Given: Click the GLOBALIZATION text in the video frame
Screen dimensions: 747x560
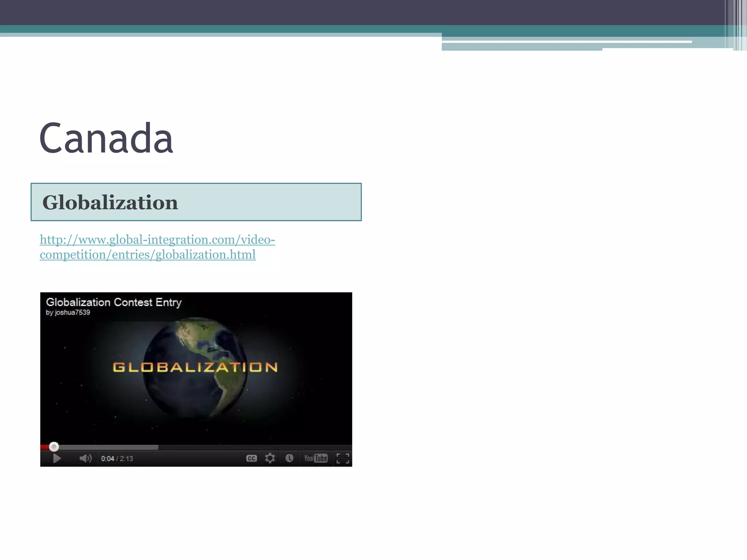Looking at the screenshot, I should click(x=195, y=367).
